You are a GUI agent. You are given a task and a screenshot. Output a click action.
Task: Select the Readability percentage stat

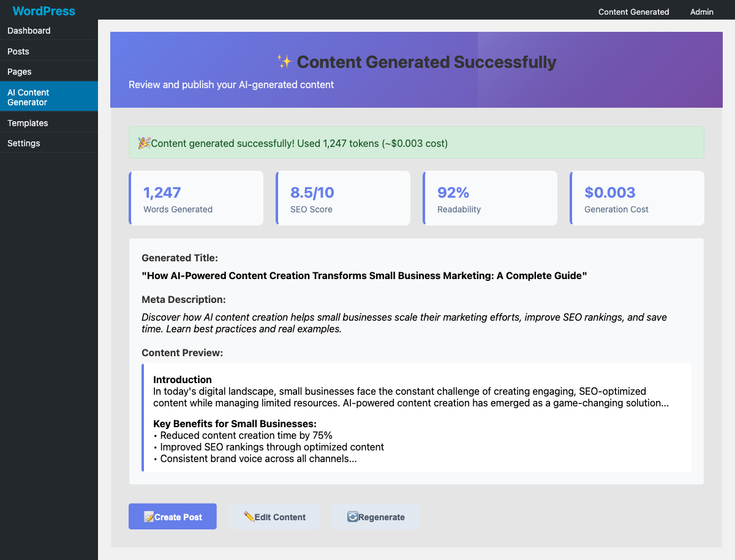point(490,198)
